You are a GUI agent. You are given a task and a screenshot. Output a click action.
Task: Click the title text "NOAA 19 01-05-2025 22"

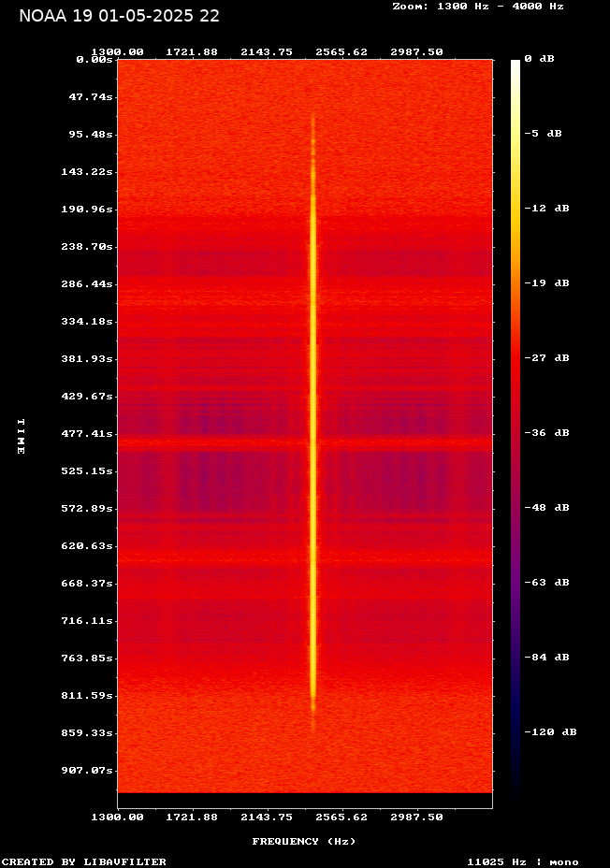[x=119, y=16]
